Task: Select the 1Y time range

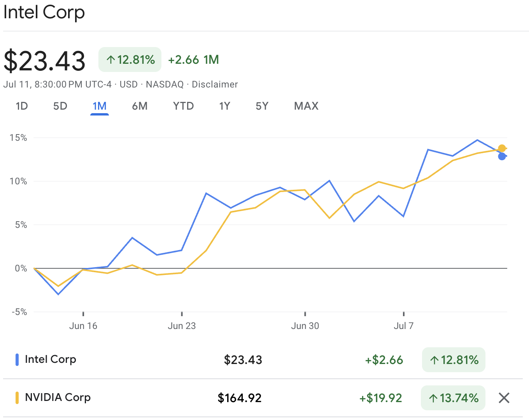Action: click(224, 106)
